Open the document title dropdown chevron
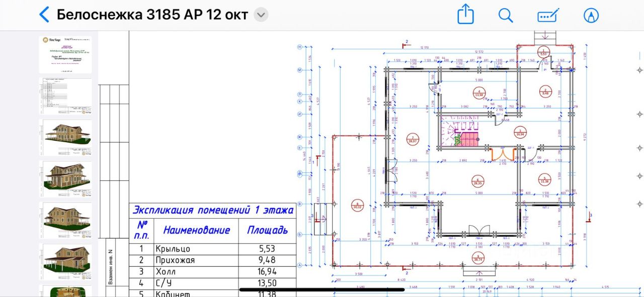644x297 pixels. pos(261,15)
